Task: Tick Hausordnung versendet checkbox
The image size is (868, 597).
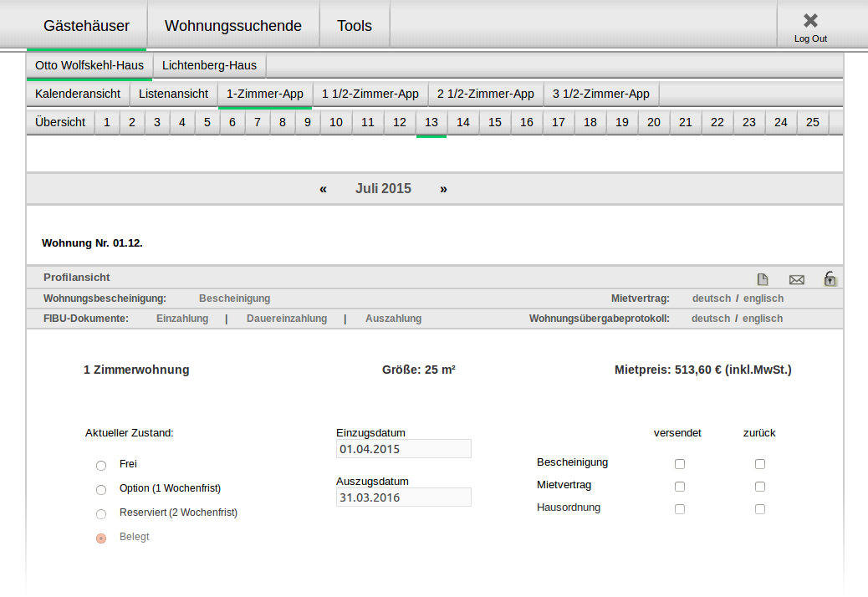Action: point(680,508)
